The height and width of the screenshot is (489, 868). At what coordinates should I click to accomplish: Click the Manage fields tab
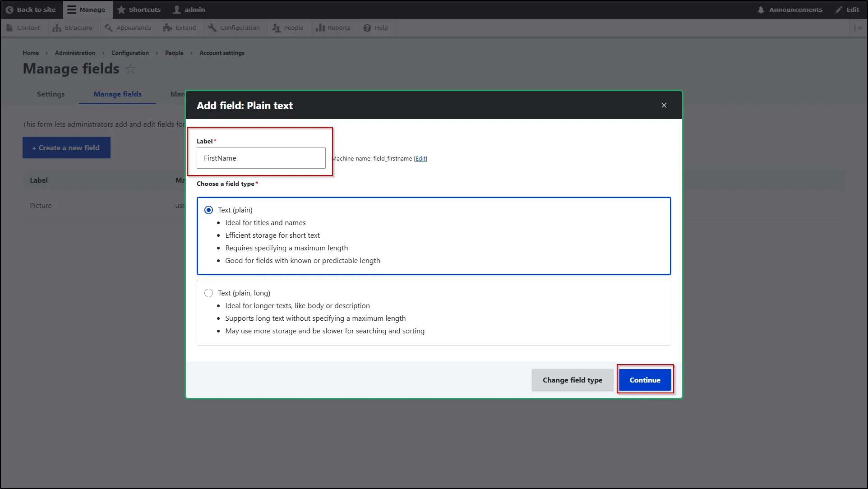117,94
